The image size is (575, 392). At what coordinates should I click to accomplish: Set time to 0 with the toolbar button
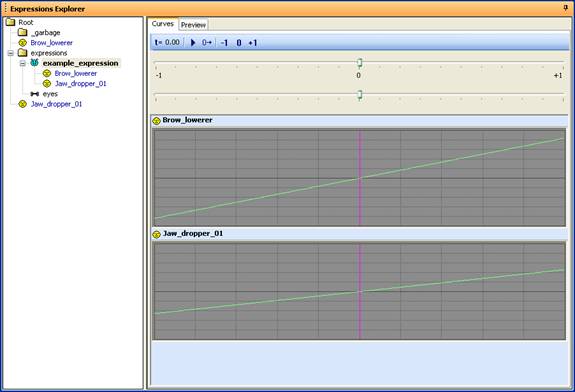[239, 43]
